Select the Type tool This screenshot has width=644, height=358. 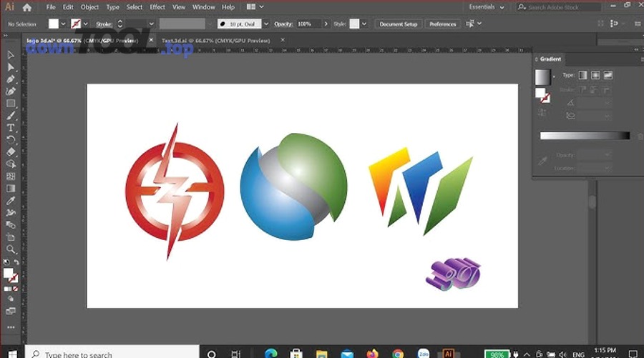[x=11, y=128]
